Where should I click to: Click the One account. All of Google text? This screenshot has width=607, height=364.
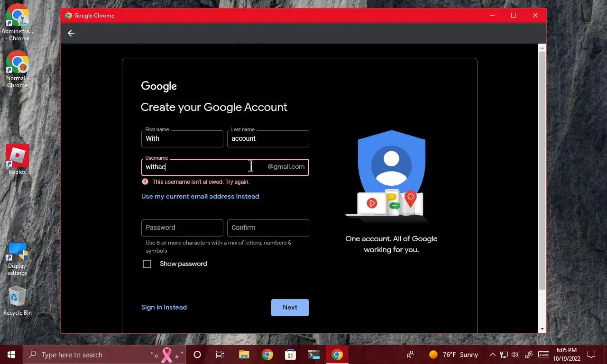(391, 244)
